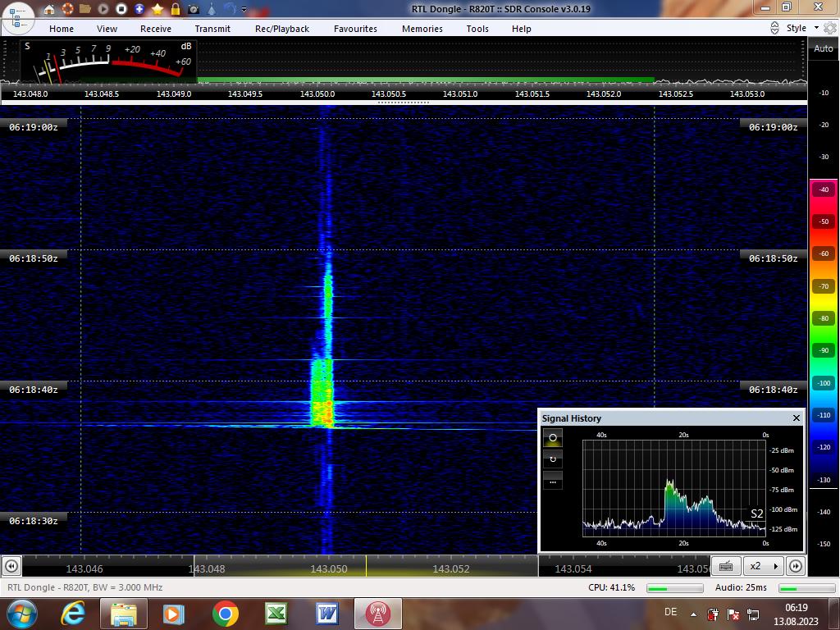The height and width of the screenshot is (630, 840).
Task: Open the View ribbon tab
Action: [x=107, y=29]
